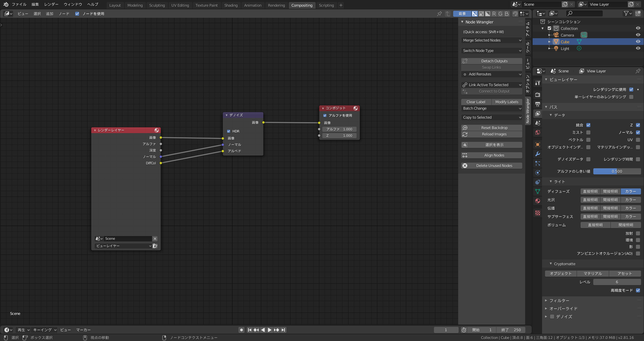Image resolution: width=644 pixels, height=341 pixels.
Task: Click the Reload Images button
Action: click(492, 134)
